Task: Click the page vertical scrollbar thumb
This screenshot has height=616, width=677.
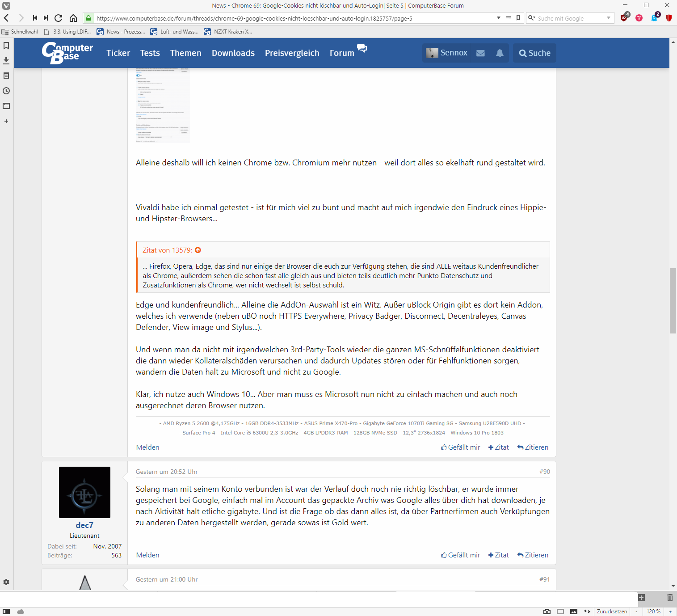Action: pos(673,301)
